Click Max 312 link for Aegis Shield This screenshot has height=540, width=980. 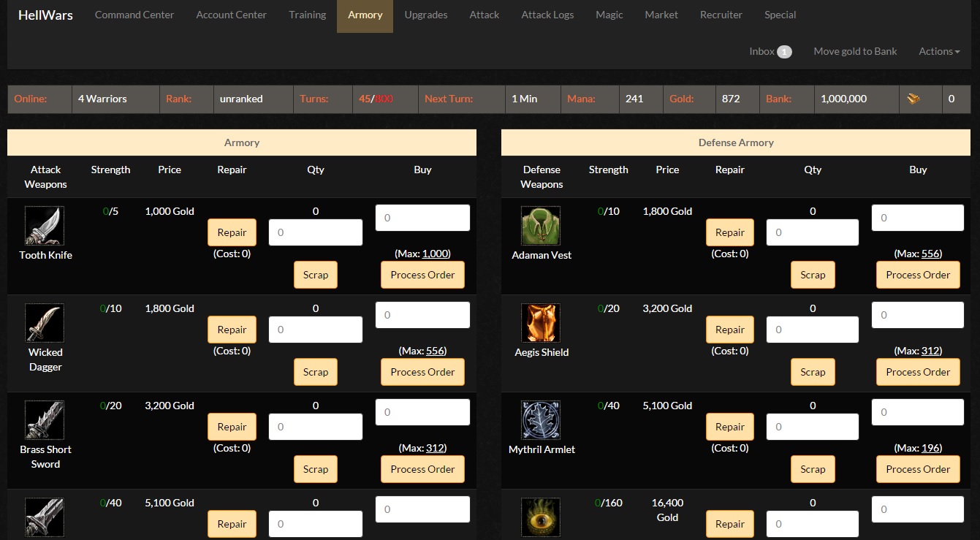[x=931, y=351]
